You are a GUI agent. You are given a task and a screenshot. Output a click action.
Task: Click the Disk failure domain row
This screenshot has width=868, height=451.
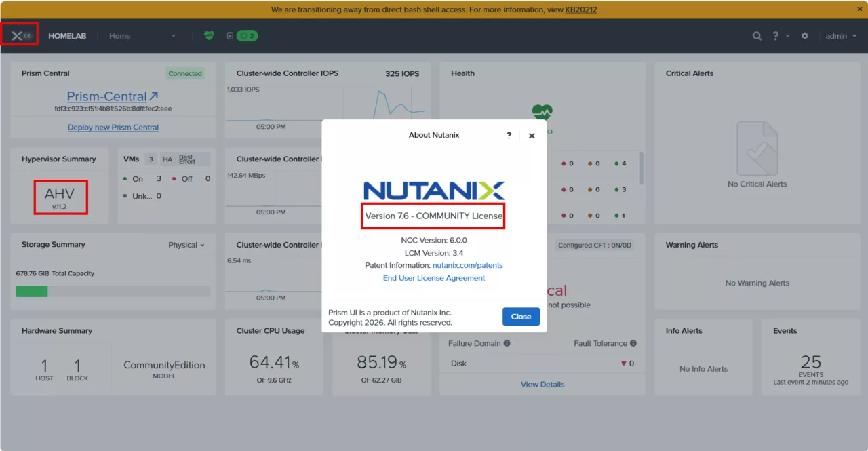click(542, 364)
